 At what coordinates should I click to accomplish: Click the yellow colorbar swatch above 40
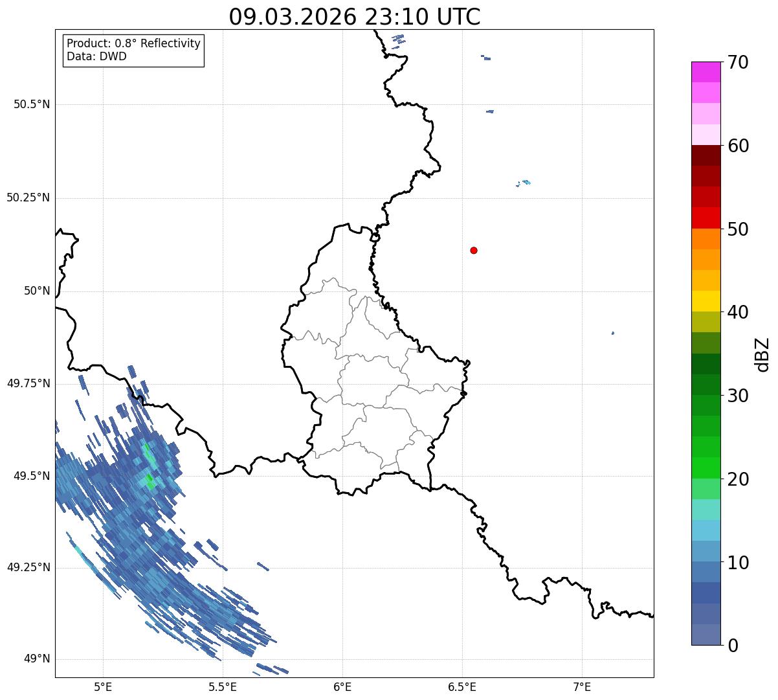[x=706, y=301]
